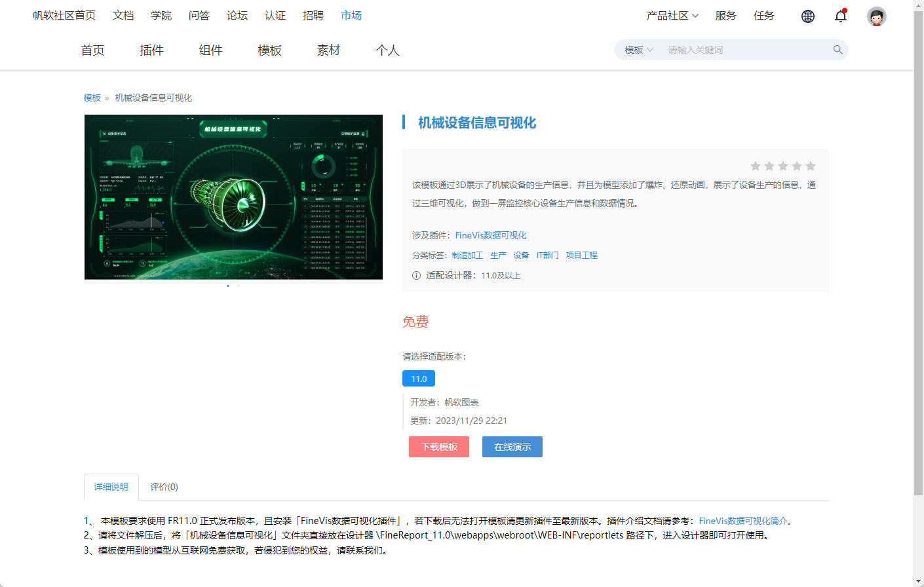This screenshot has height=587, width=924.
Task: Open the language globe icon
Action: [x=808, y=16]
